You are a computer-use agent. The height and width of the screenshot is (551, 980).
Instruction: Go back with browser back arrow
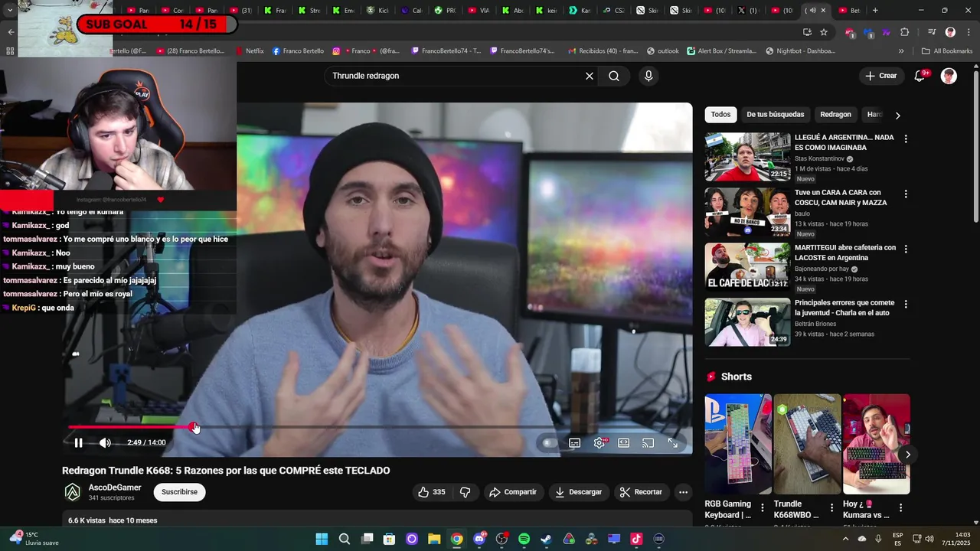[x=11, y=32]
